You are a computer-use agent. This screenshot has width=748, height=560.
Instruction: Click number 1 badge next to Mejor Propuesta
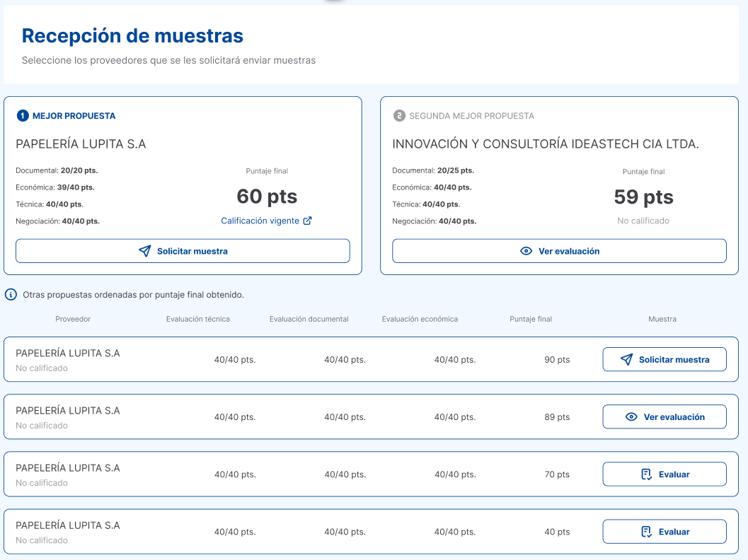tap(23, 116)
